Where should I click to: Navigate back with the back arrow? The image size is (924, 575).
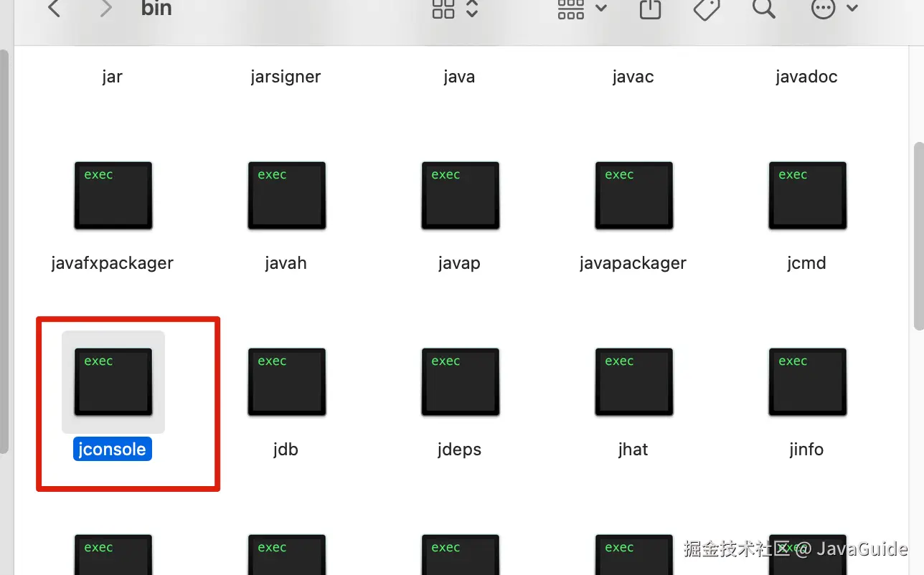tap(54, 10)
